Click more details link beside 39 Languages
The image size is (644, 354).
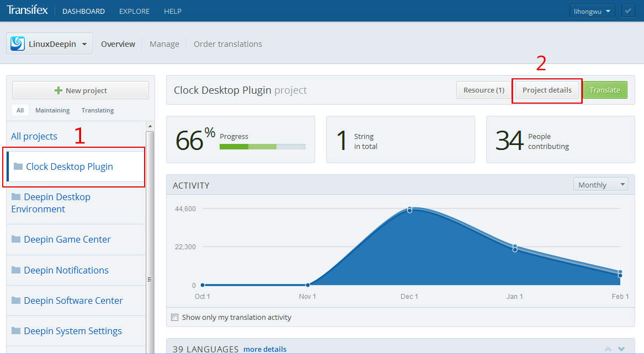click(x=265, y=349)
